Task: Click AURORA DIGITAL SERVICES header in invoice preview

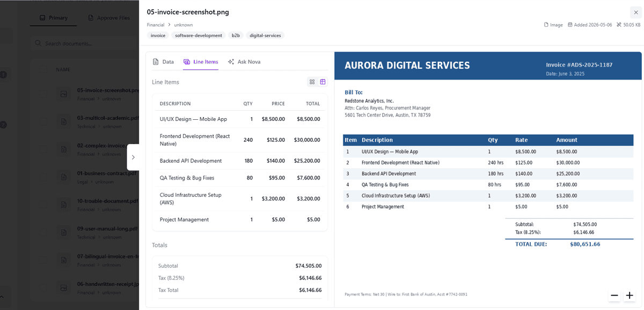Action: coord(407,66)
